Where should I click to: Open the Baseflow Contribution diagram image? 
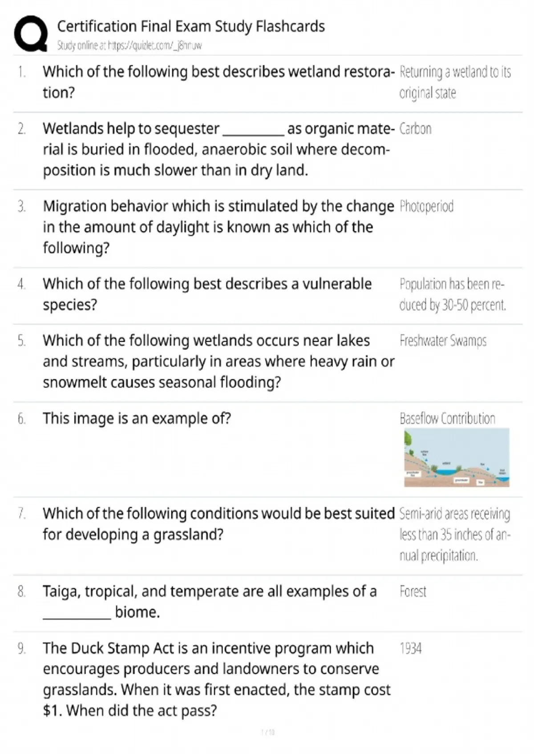(457, 457)
